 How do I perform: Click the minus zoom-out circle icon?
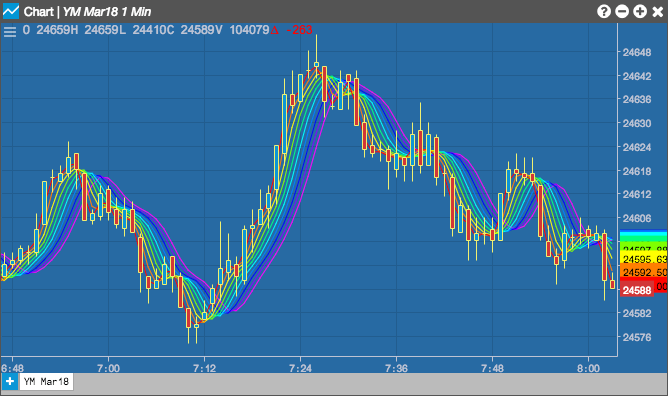point(622,11)
